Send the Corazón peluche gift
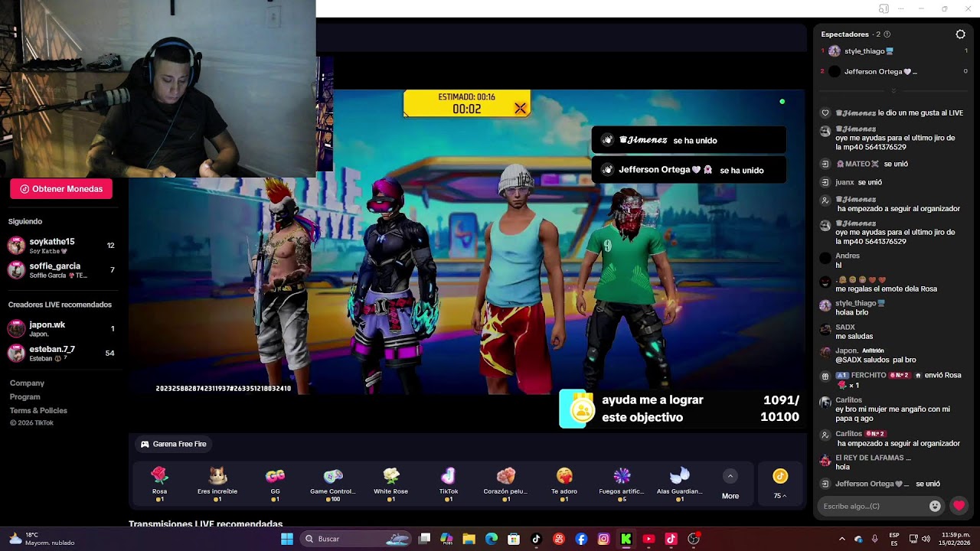This screenshot has height=551, width=980. pos(506,484)
